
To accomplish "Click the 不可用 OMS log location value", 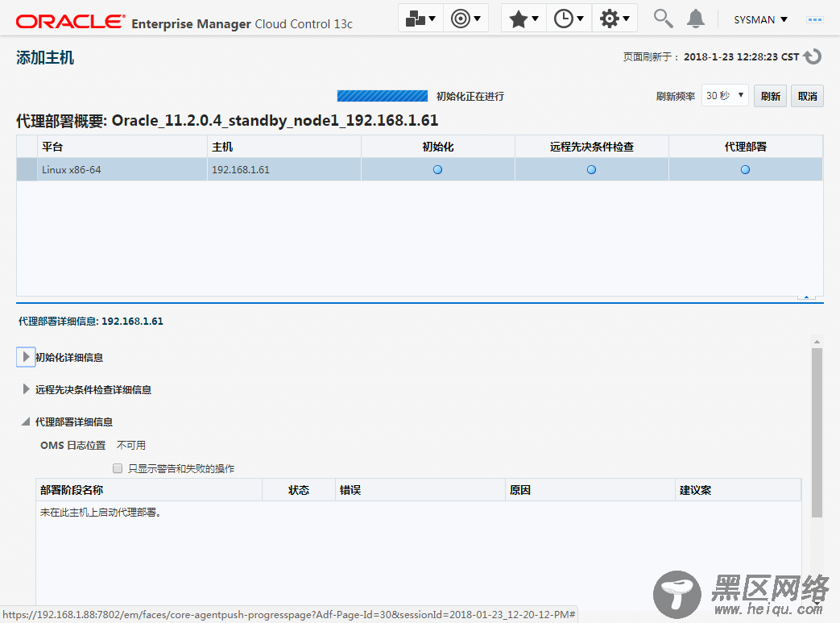I will (131, 445).
